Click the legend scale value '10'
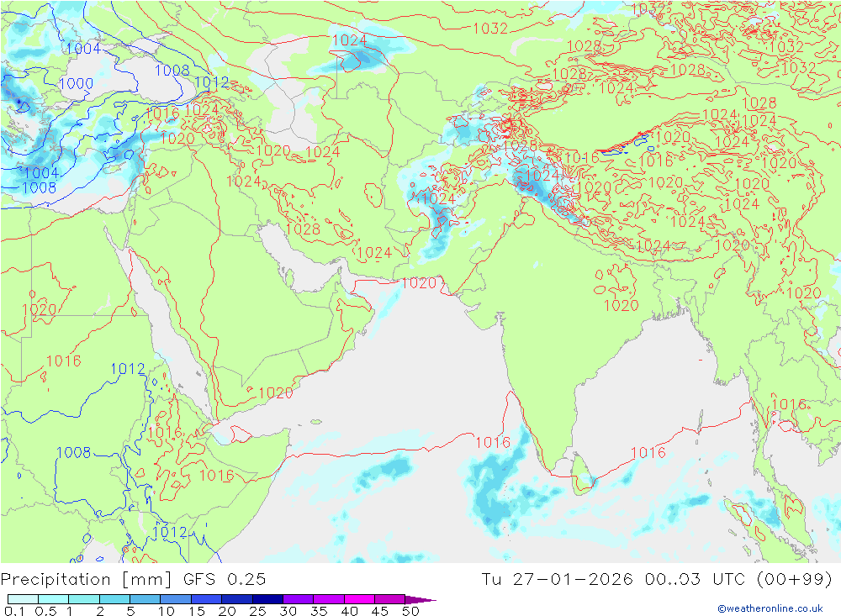The width and height of the screenshot is (841, 616). [166, 611]
